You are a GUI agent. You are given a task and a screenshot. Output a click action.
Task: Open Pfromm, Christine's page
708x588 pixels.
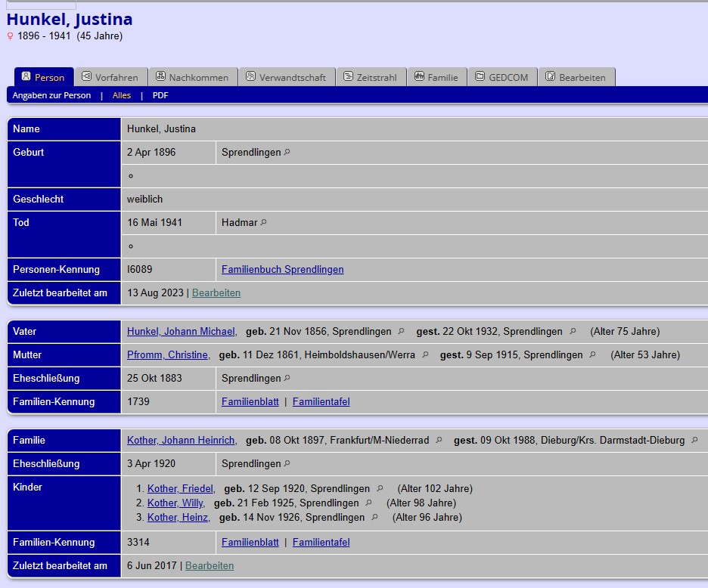pos(167,354)
